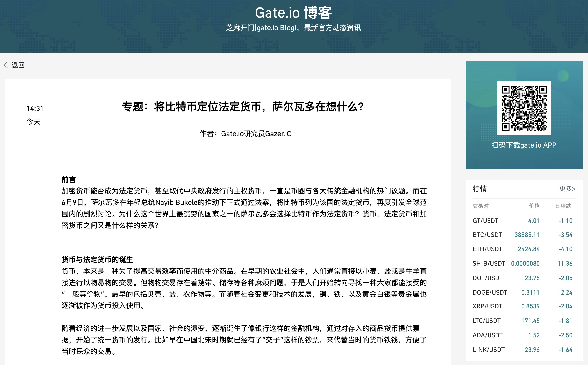Click the BTC daily change -3.54

point(565,235)
